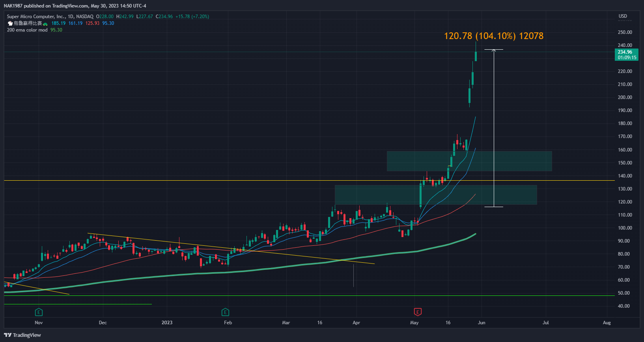
Task: Click the Apr label on time axis
Action: 356,323
